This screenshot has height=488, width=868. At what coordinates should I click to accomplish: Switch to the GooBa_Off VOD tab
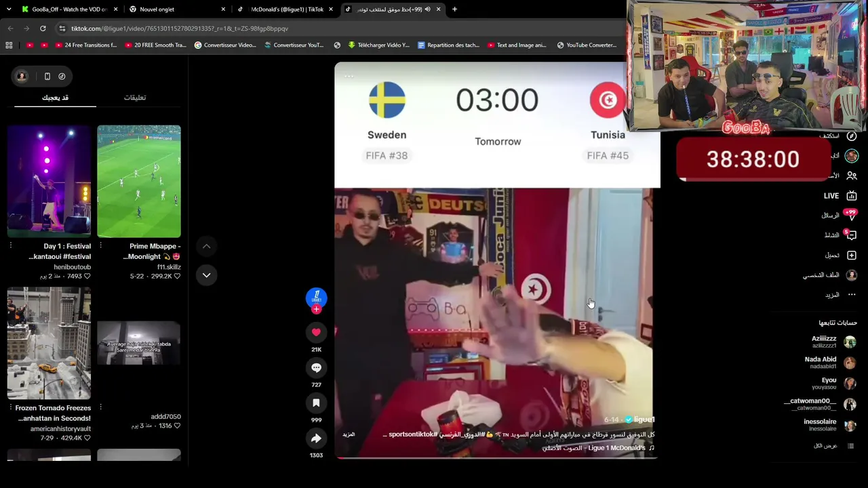(69, 9)
